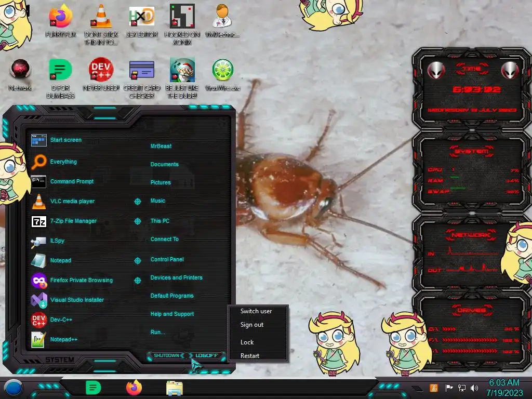Viewport: 532px width, 399px height.
Task: Expand Firefox Private Browsing jump list arrow
Action: pyautogui.click(x=138, y=280)
